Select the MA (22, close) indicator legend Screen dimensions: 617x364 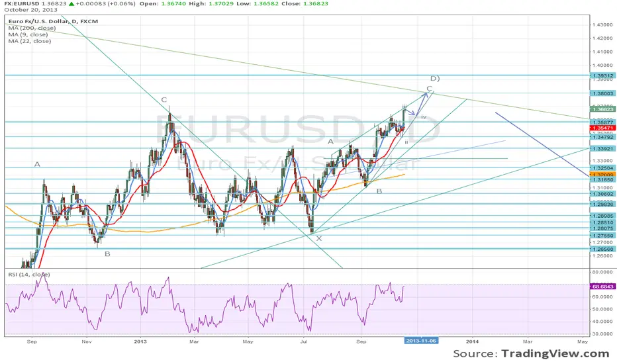pos(30,41)
